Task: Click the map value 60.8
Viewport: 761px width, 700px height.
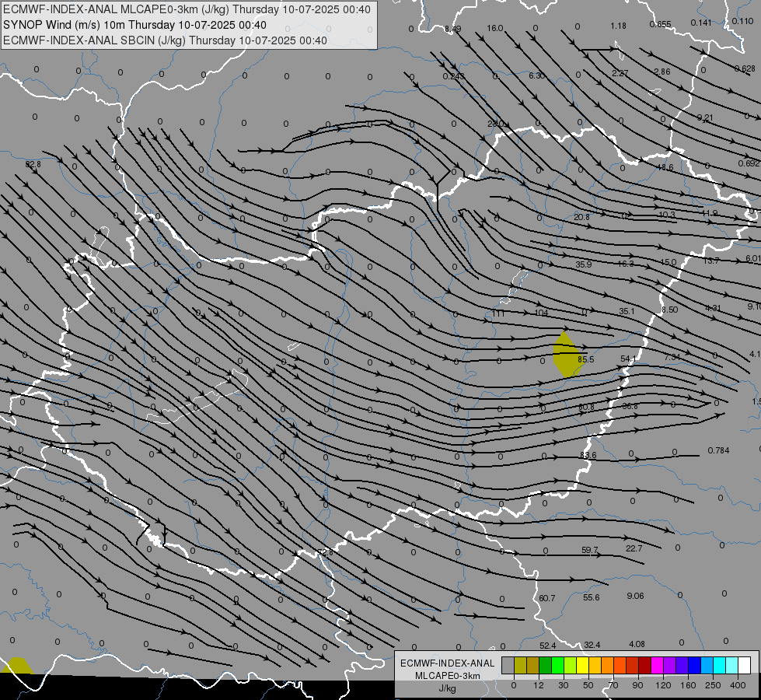Action: click(586, 407)
